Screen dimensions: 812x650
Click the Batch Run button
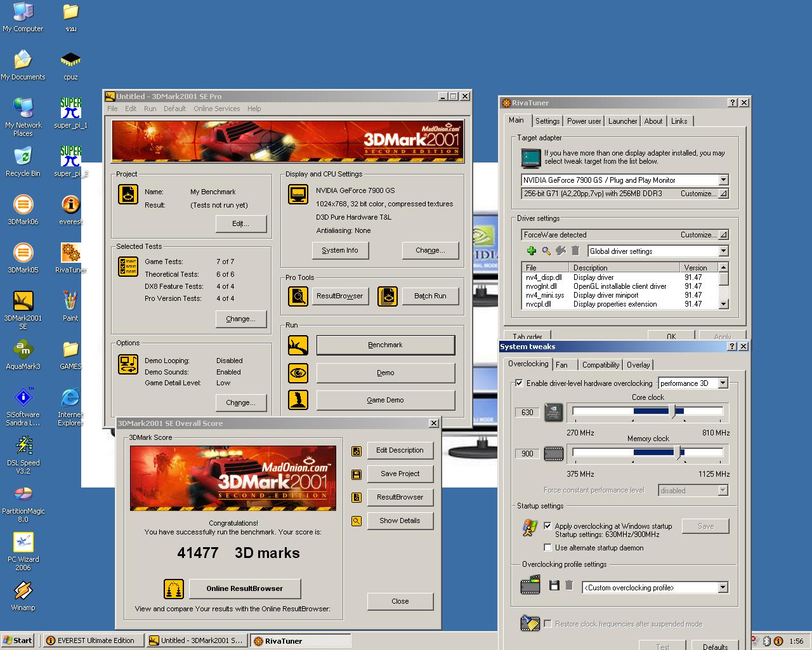click(x=430, y=296)
